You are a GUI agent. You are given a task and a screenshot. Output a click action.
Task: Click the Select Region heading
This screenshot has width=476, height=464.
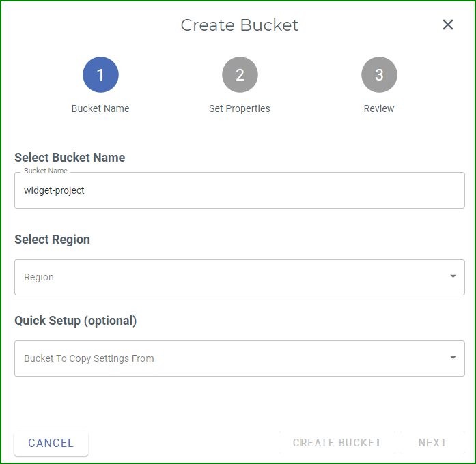click(52, 240)
